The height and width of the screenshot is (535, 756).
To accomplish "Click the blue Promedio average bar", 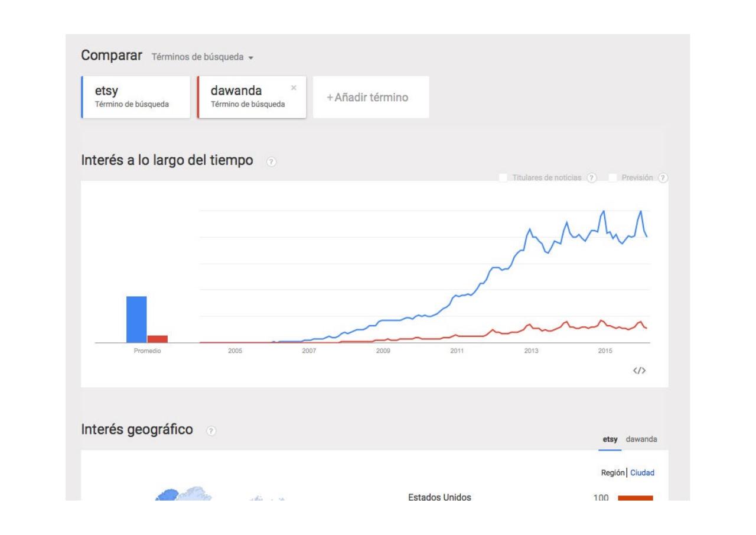I will click(136, 319).
